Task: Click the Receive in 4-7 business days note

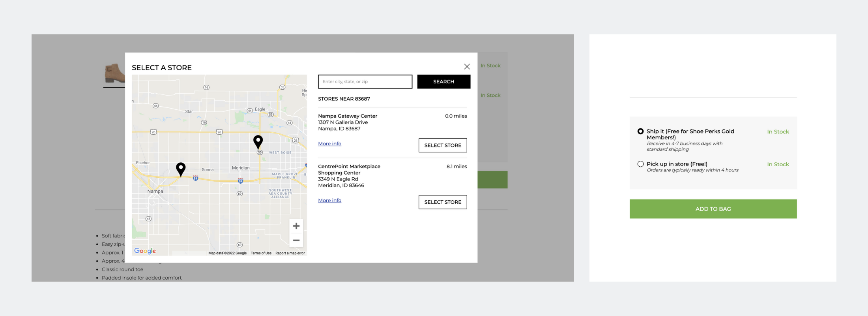Action: pos(685,147)
